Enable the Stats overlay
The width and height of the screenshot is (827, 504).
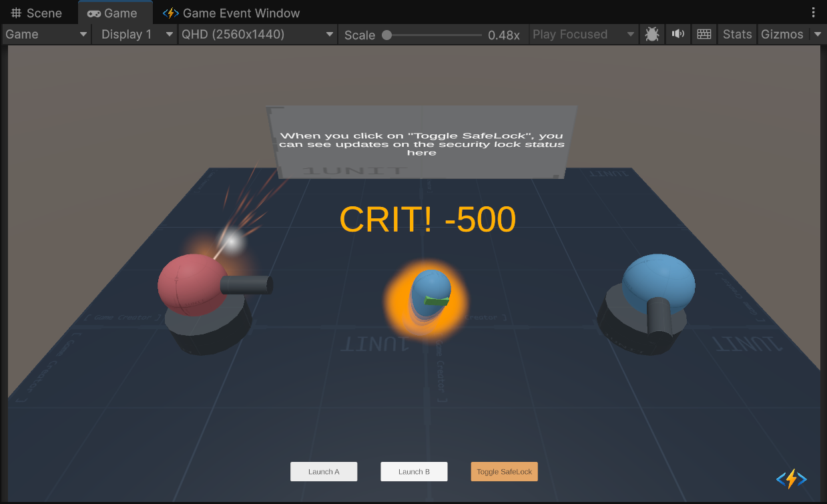[737, 34]
